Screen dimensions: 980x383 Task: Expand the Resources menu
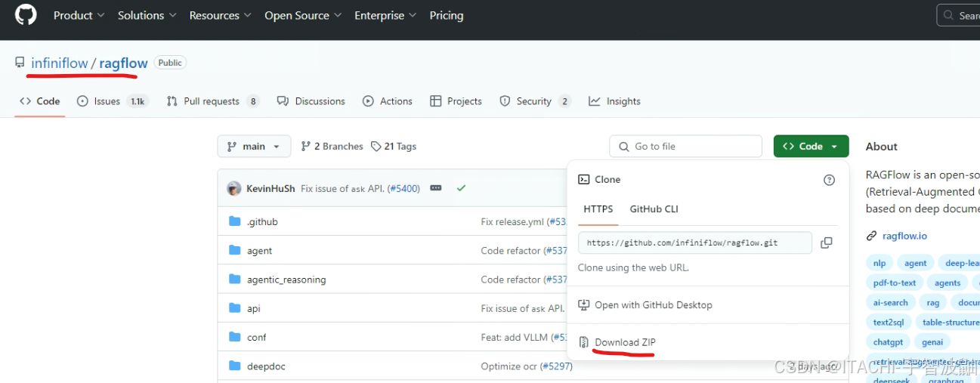pos(221,15)
